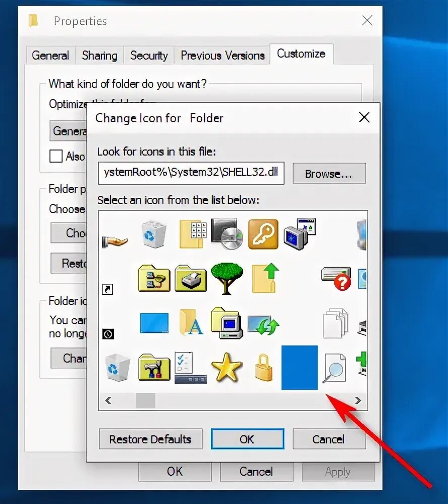Screen dimensions: 448x504
Task: Confirm with OK in Change Icon dialog
Action: point(248,439)
